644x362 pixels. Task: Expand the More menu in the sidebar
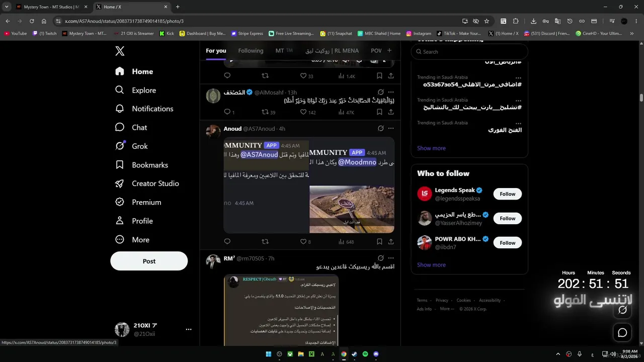(132, 240)
